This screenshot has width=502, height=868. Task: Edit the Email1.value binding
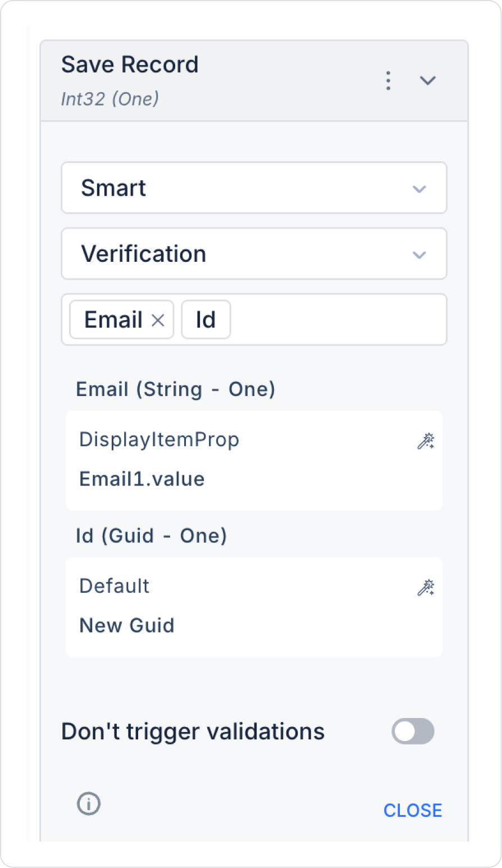(142, 479)
